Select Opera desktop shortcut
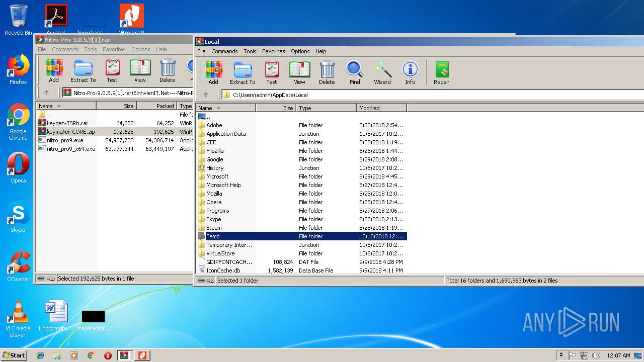Image resolution: width=644 pixels, height=362 pixels. (x=18, y=168)
